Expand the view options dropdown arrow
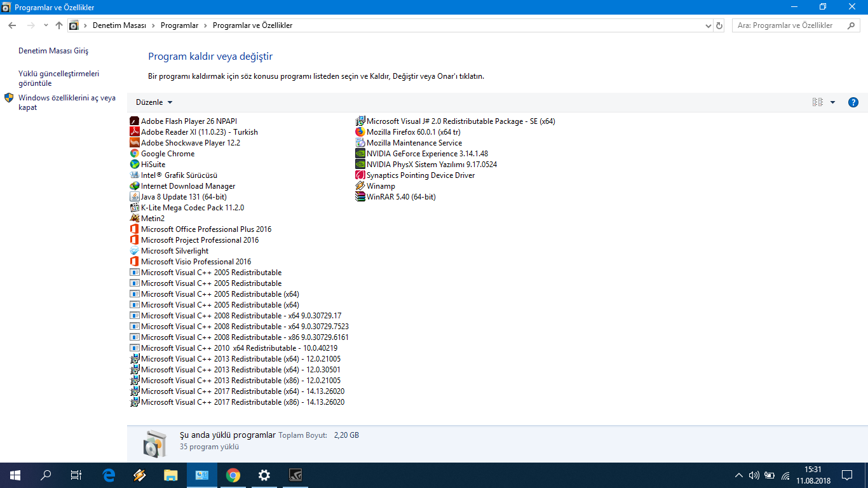The height and width of the screenshot is (488, 868). point(832,102)
